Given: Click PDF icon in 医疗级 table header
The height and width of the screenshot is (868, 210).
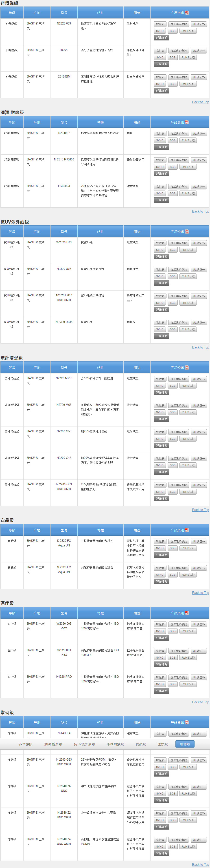Looking at the screenshot, I should (x=187, y=613).
